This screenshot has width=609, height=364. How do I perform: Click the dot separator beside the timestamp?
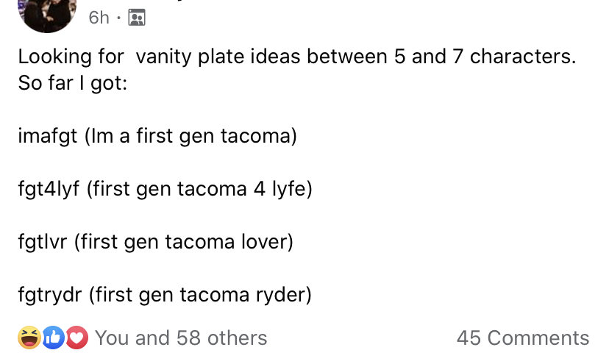click(x=119, y=18)
